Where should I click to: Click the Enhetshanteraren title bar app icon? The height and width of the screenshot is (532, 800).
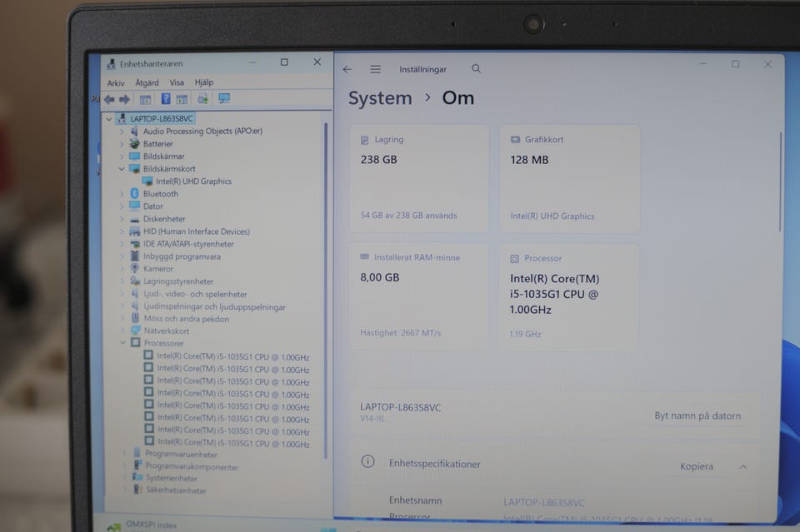(x=111, y=64)
